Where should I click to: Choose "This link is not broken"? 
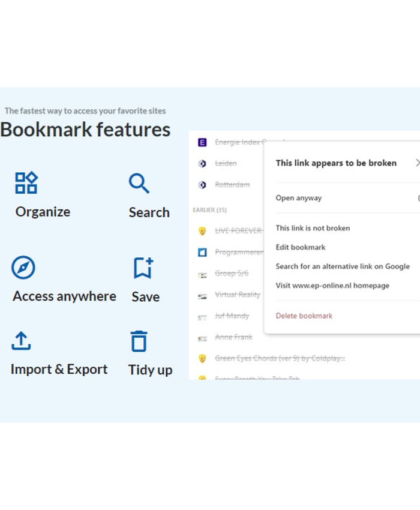click(x=313, y=228)
